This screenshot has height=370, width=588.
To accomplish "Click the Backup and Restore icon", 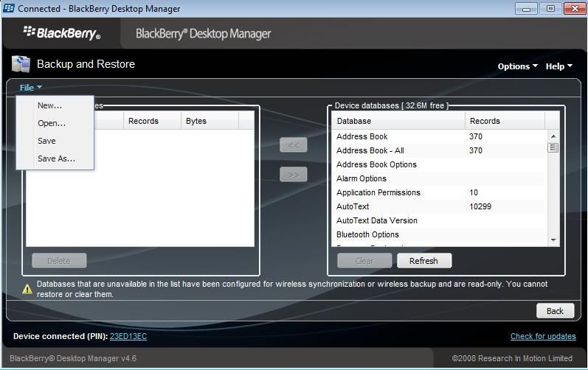I will pos(21,63).
